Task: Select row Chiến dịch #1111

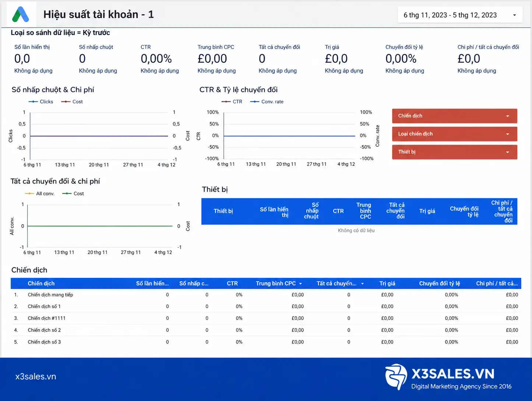Action: pyautogui.click(x=266, y=318)
